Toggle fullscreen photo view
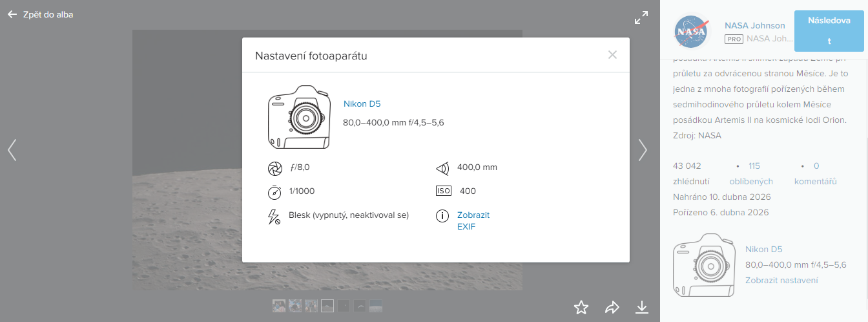868x322 pixels. click(x=641, y=18)
